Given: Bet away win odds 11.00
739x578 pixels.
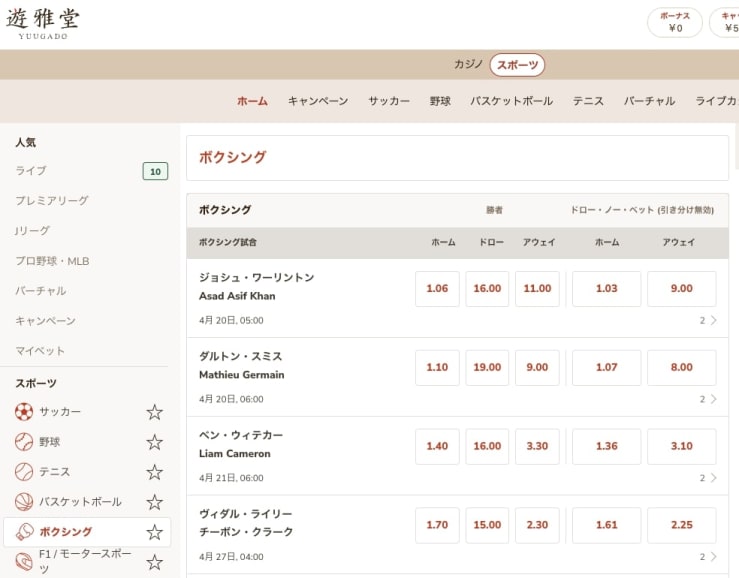Looking at the screenshot, I should [537, 289].
